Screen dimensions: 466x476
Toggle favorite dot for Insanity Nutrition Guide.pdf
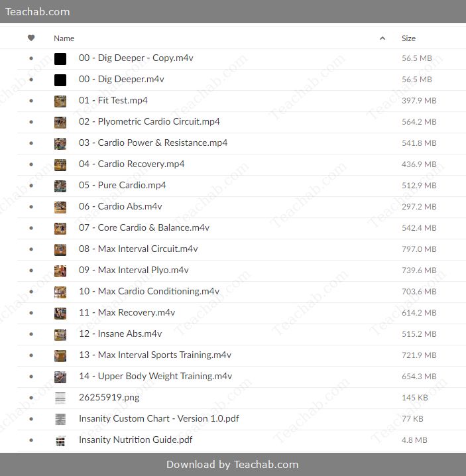pos(31,440)
